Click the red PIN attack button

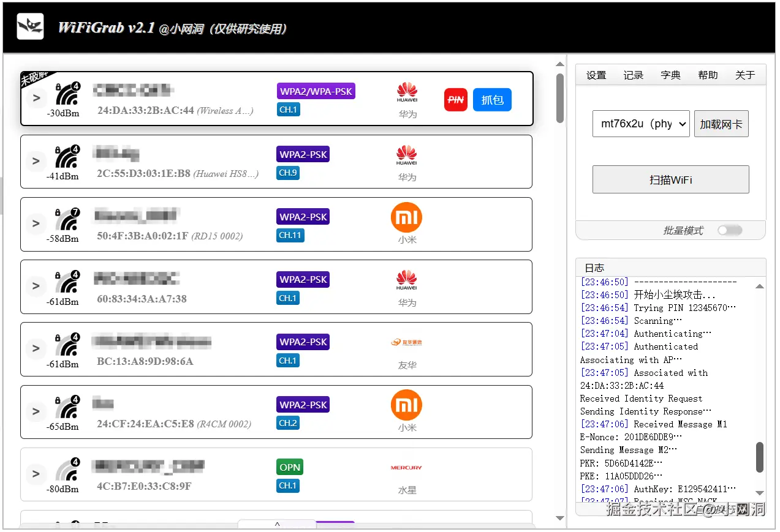455,100
